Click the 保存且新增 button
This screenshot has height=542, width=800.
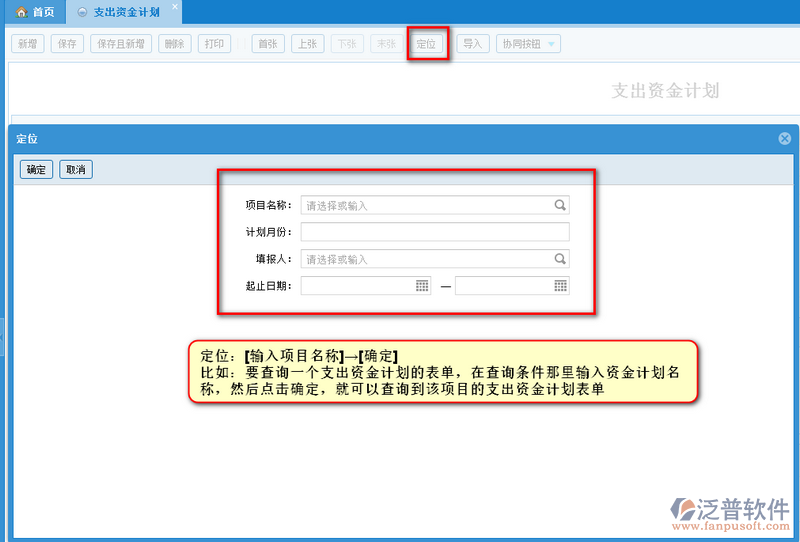[121, 44]
